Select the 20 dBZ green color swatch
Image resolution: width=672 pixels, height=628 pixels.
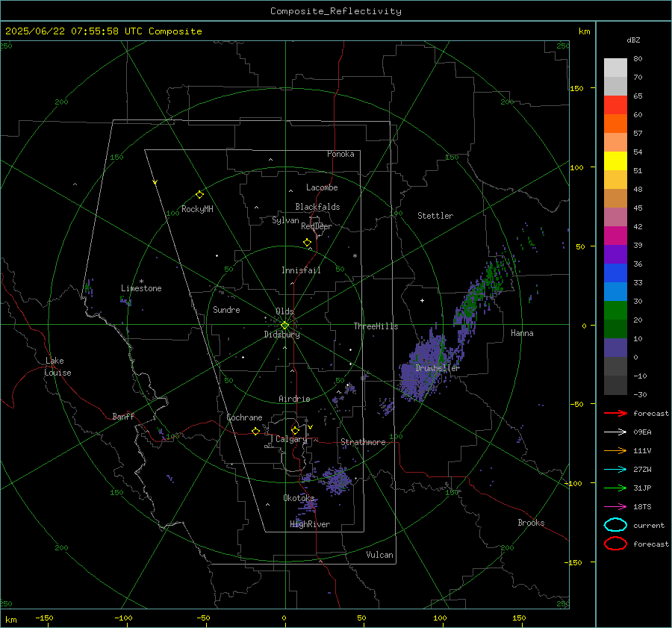tap(615, 311)
